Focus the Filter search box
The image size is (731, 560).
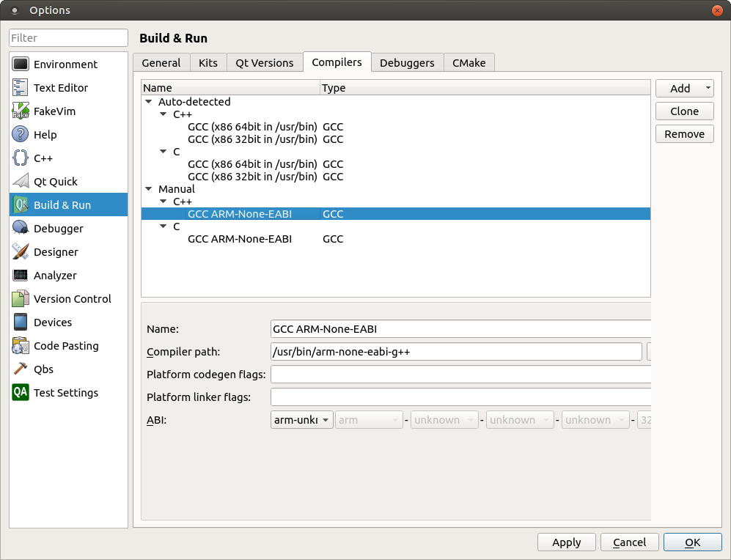click(x=69, y=38)
